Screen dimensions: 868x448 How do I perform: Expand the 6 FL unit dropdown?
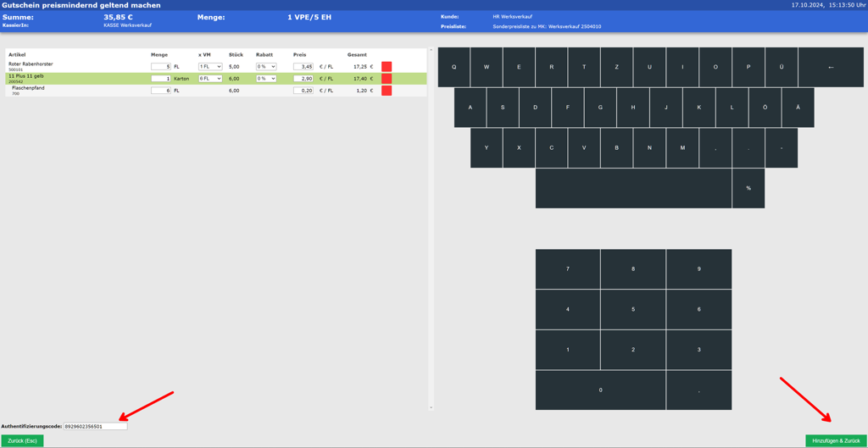[x=210, y=79]
